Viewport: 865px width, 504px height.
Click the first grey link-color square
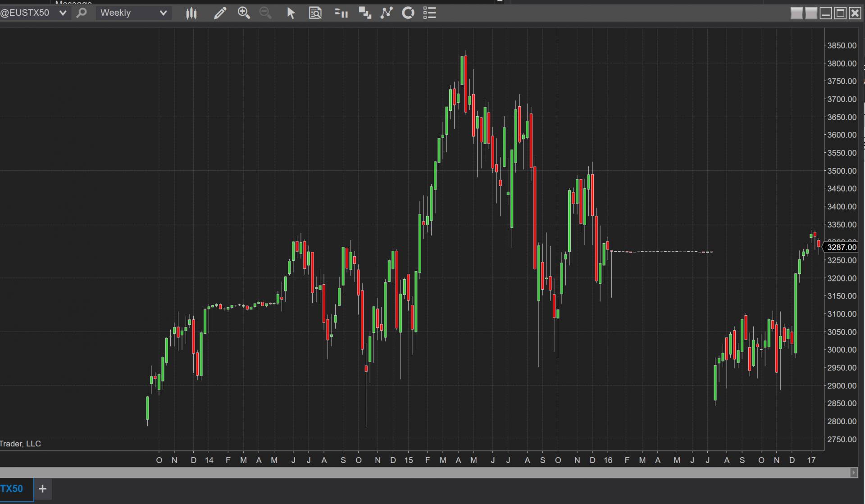[797, 13]
